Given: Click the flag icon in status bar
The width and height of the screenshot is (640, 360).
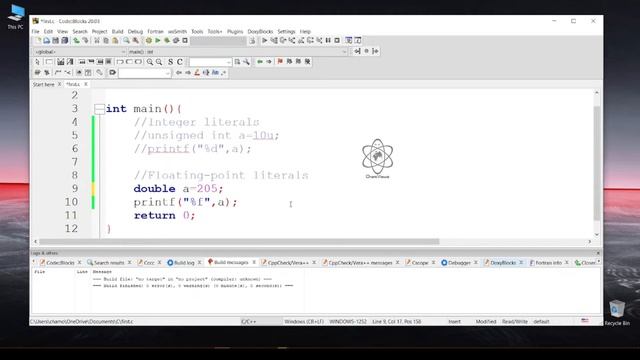Looking at the screenshot, I should 585,321.
